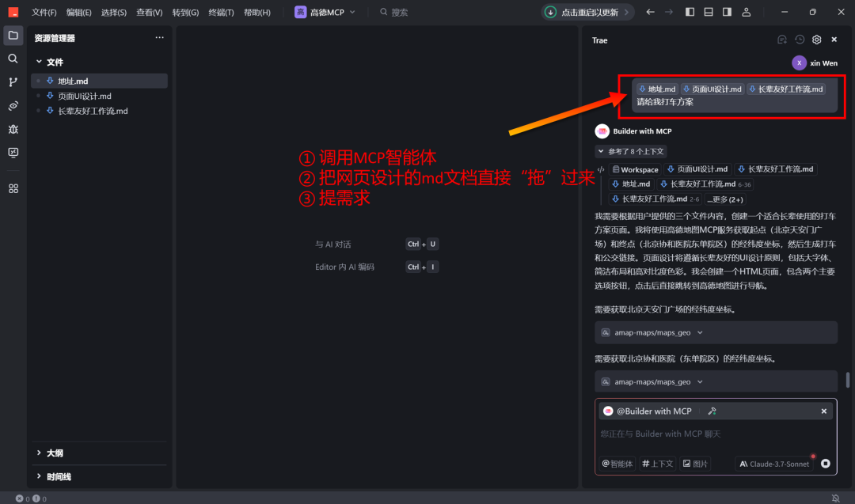Open 长辈友好工作流.md in the explorer tree
This screenshot has height=504, width=855.
pos(99,111)
